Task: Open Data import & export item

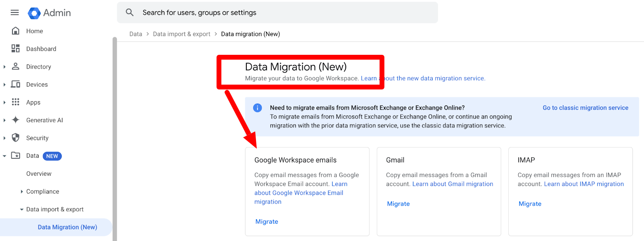Action: tap(56, 209)
